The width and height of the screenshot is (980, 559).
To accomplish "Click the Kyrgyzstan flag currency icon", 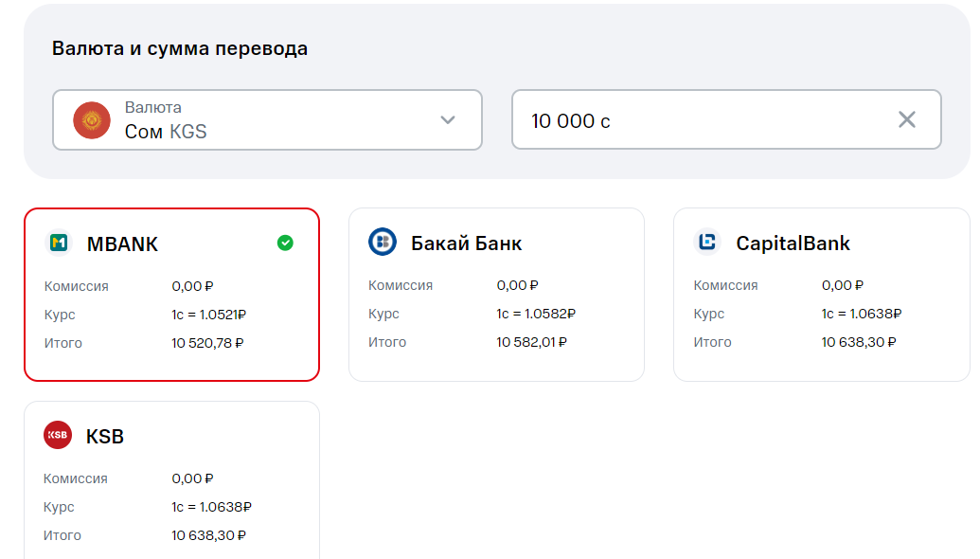I will 92,120.
